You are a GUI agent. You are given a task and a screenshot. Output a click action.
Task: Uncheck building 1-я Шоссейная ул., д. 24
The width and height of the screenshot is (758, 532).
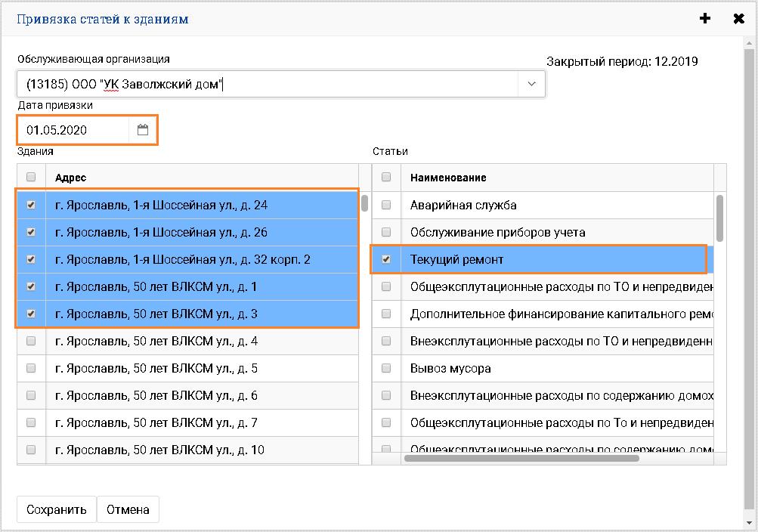pyautogui.click(x=31, y=205)
